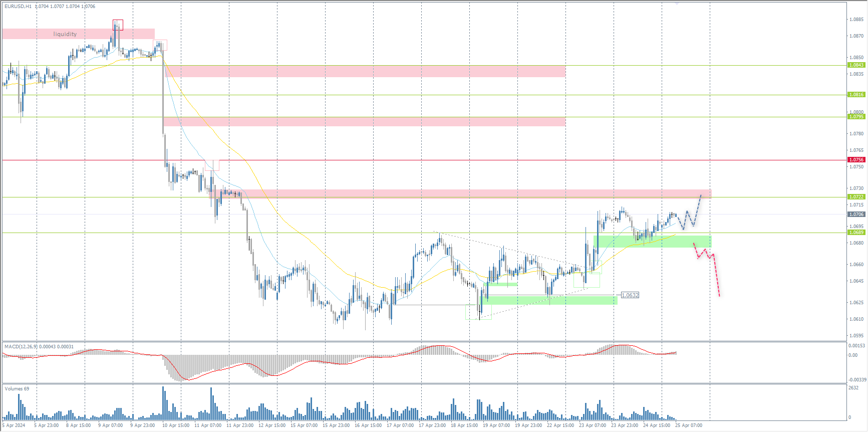Screen dimensions: 868x432
Task: Click the 1.0595 price axis value
Action: [856, 336]
